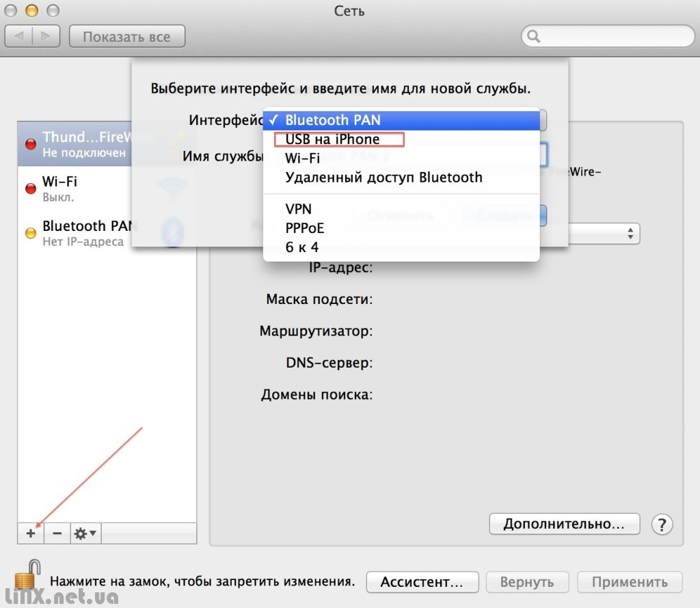Go forward with the right arrow button
This screenshot has width=700, height=608.
coord(46,36)
